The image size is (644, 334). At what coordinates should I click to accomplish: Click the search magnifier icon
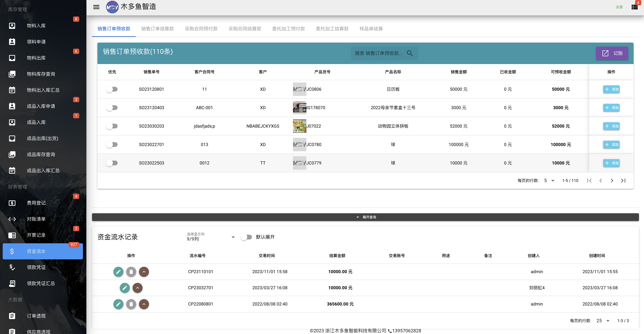pyautogui.click(x=410, y=53)
